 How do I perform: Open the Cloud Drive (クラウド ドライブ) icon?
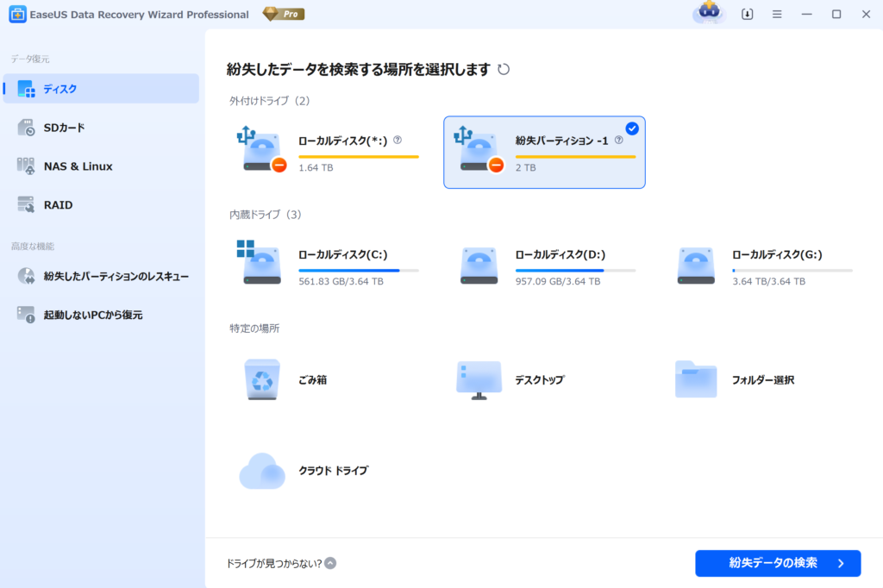tap(261, 471)
